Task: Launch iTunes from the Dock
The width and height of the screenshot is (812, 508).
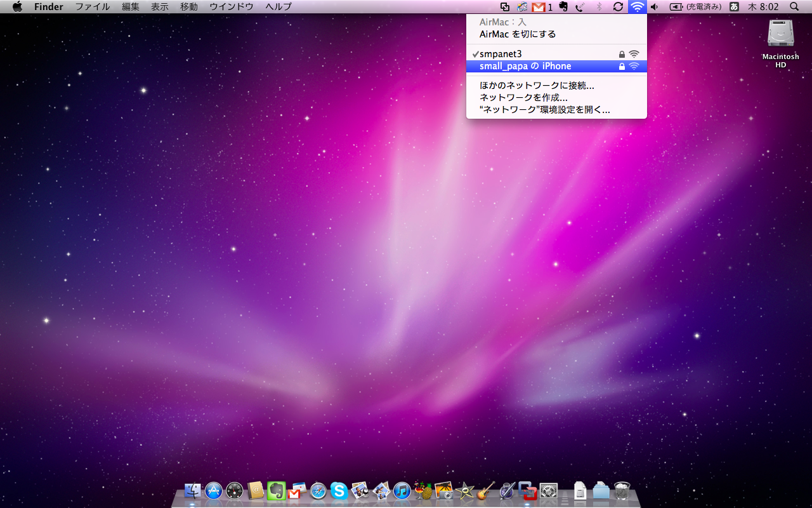Action: tap(402, 490)
